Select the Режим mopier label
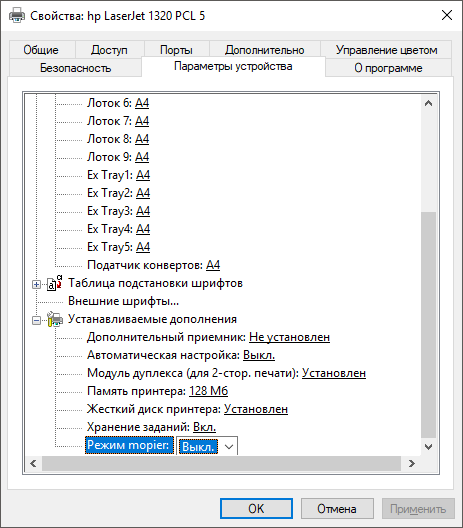The image size is (463, 528). [129, 445]
